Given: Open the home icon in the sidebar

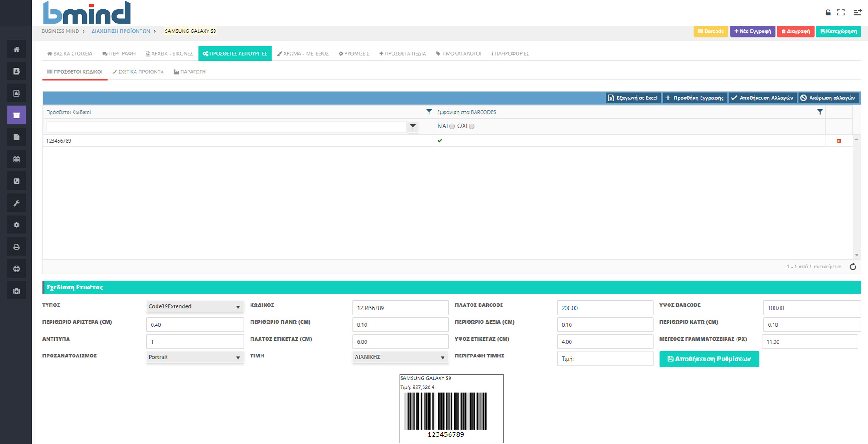Looking at the screenshot, I should [16, 49].
